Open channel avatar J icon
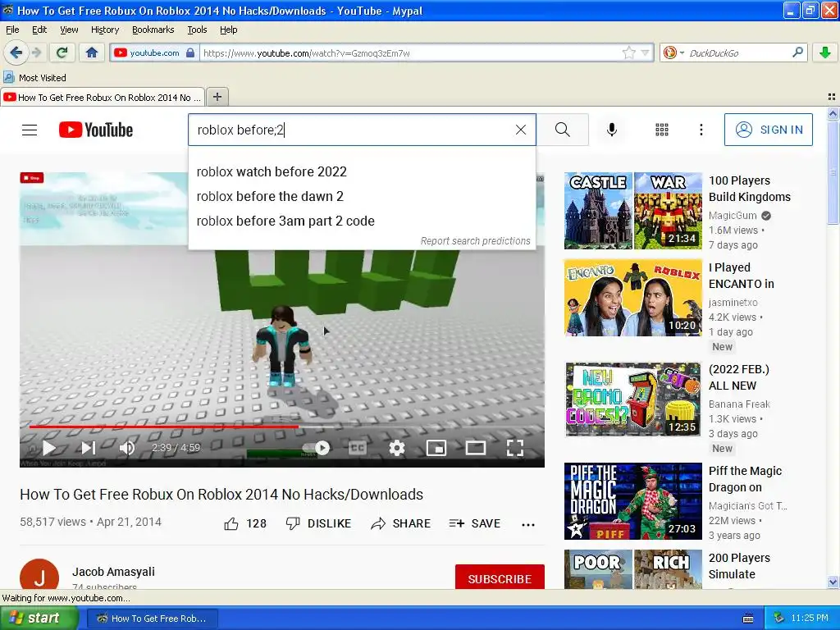The width and height of the screenshot is (840, 630). pyautogui.click(x=39, y=574)
